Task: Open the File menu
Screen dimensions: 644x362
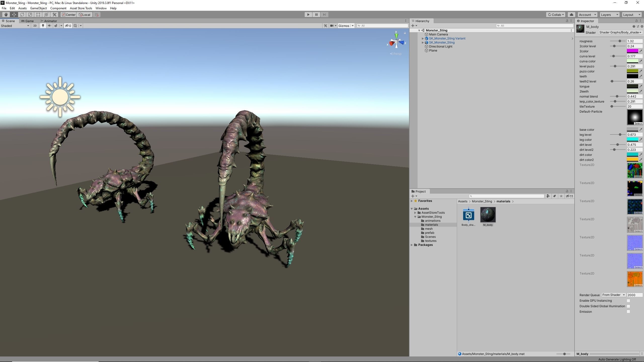Action: (4, 8)
